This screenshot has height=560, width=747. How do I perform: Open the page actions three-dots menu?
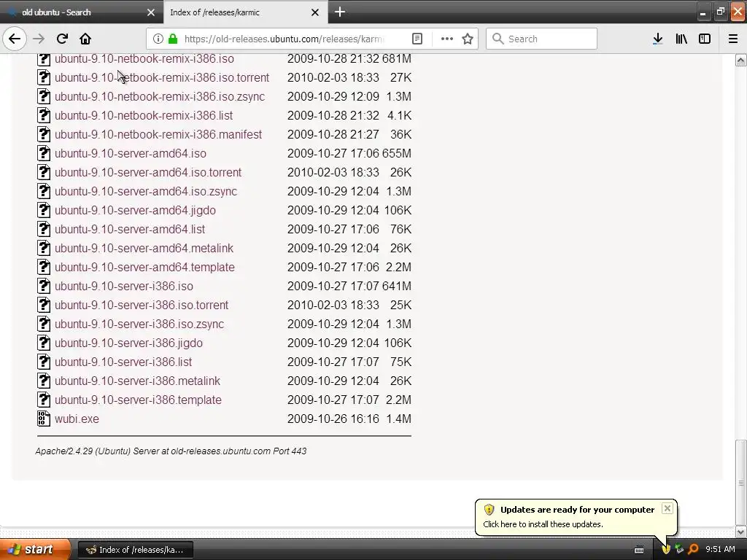pyautogui.click(x=447, y=39)
